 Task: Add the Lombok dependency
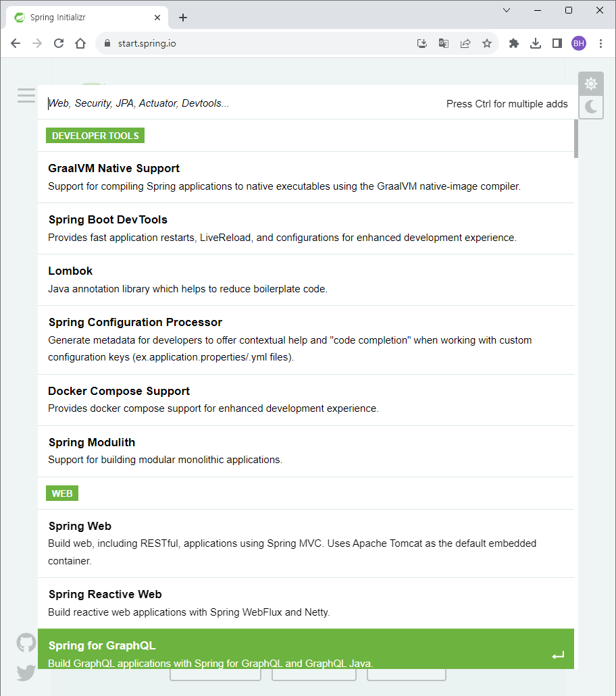point(306,279)
